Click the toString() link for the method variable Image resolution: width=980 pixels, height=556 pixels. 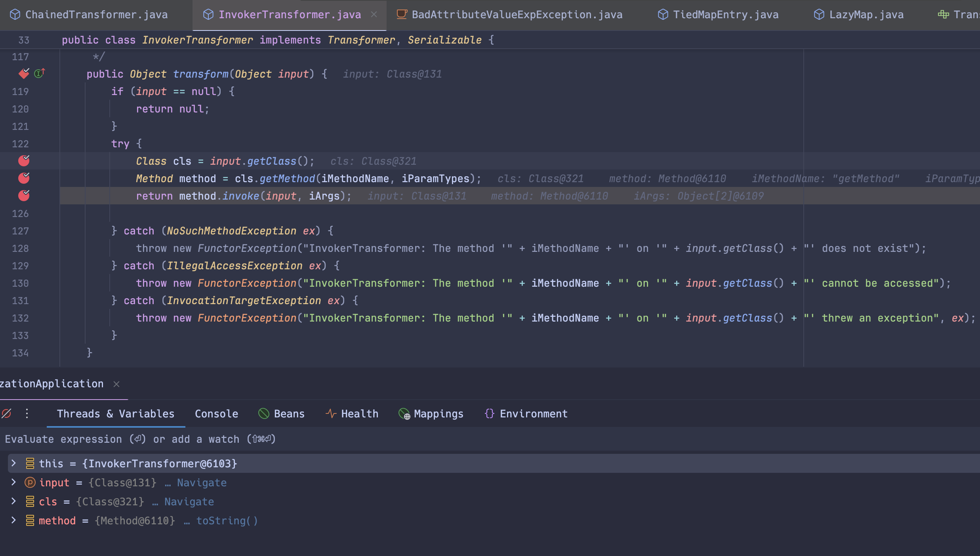[227, 521]
